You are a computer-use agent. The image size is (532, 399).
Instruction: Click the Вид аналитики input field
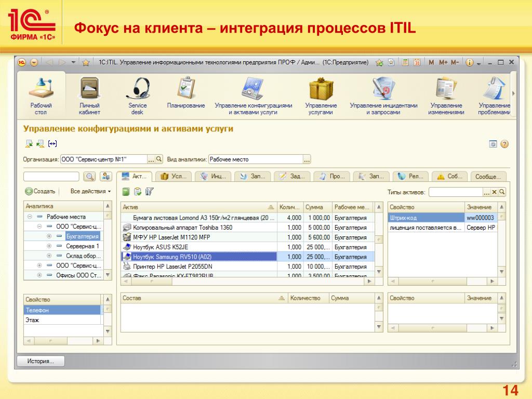[x=256, y=159]
